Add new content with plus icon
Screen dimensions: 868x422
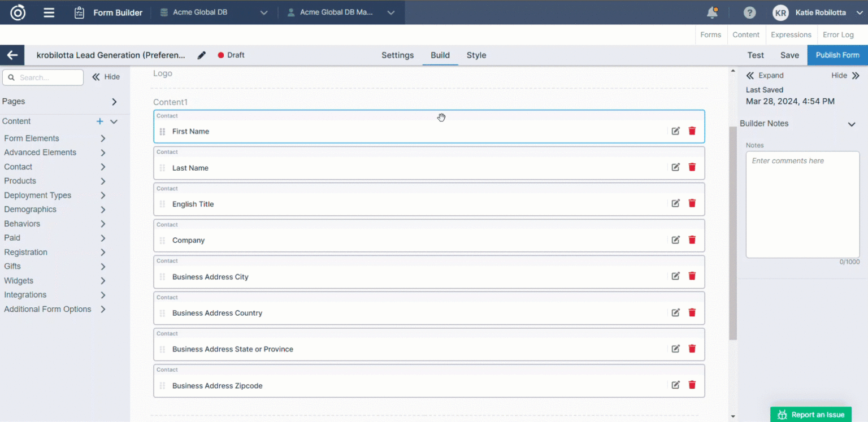click(100, 121)
